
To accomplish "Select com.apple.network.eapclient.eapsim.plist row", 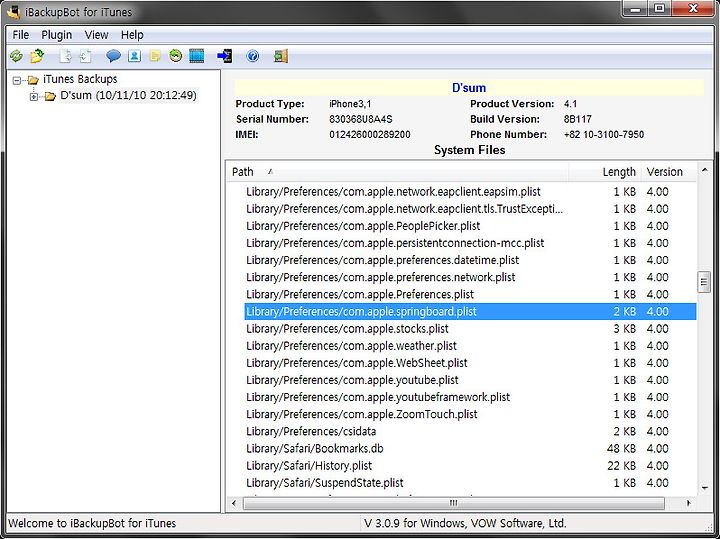I will coord(470,191).
